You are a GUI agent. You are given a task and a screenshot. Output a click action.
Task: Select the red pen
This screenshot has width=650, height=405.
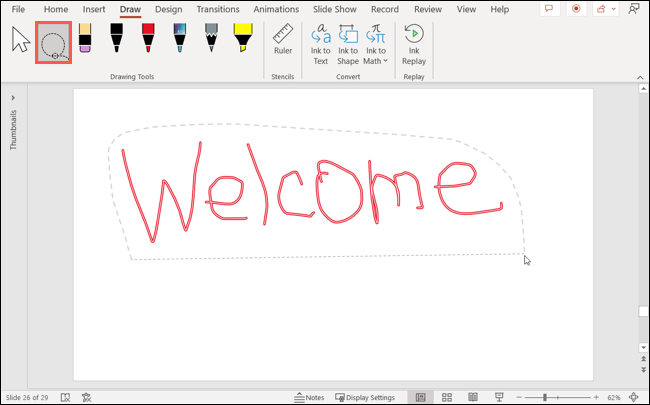pyautogui.click(x=148, y=38)
